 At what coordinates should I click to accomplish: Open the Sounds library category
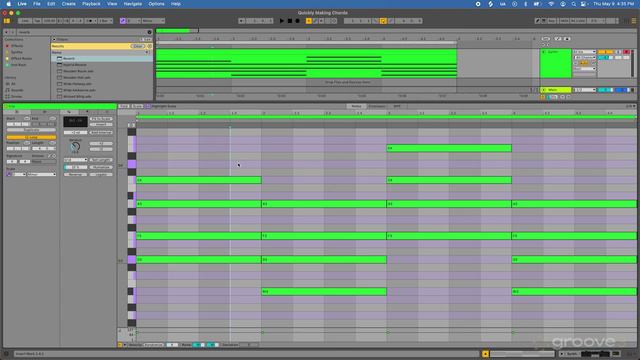17,90
